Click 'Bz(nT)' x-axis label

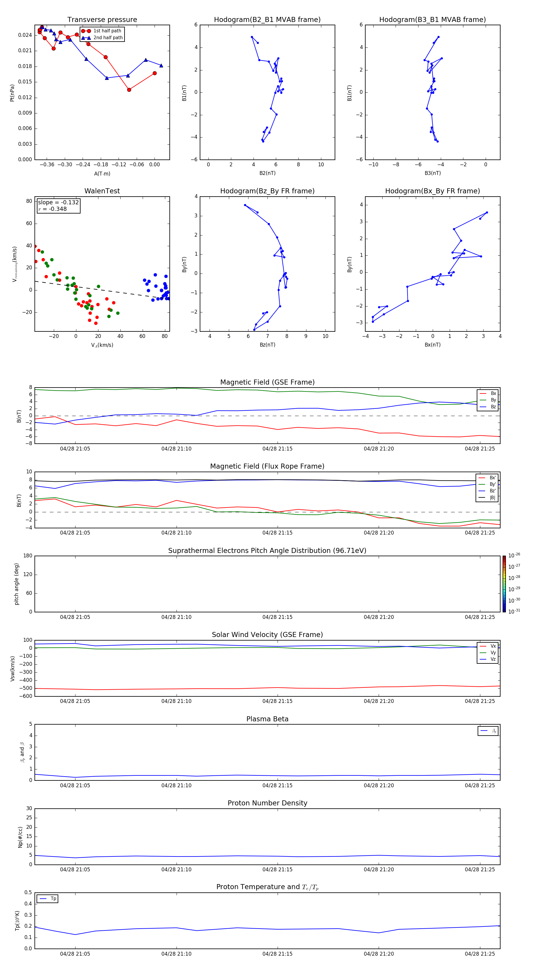[267, 345]
